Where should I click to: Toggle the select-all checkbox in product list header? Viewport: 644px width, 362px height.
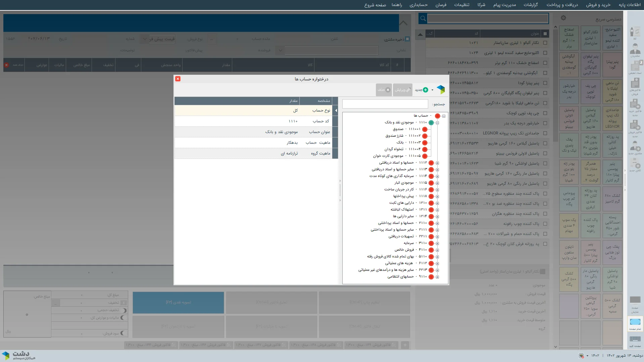pyautogui.click(x=545, y=34)
